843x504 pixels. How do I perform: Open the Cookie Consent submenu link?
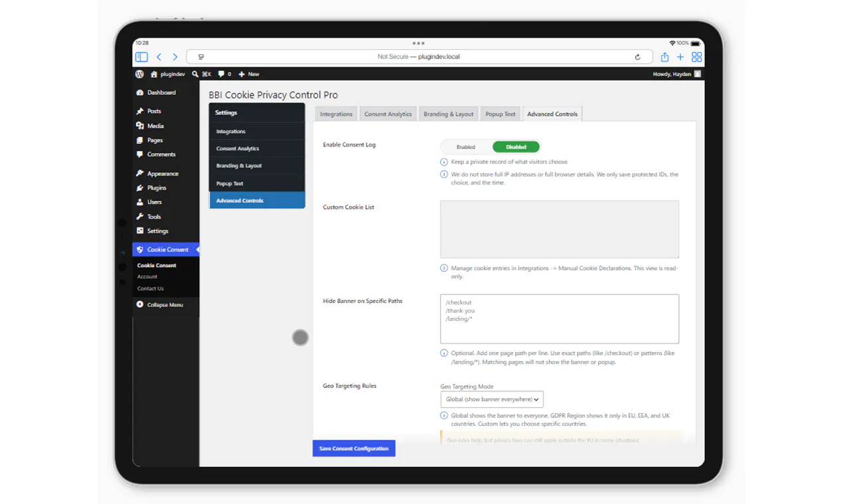coord(157,265)
